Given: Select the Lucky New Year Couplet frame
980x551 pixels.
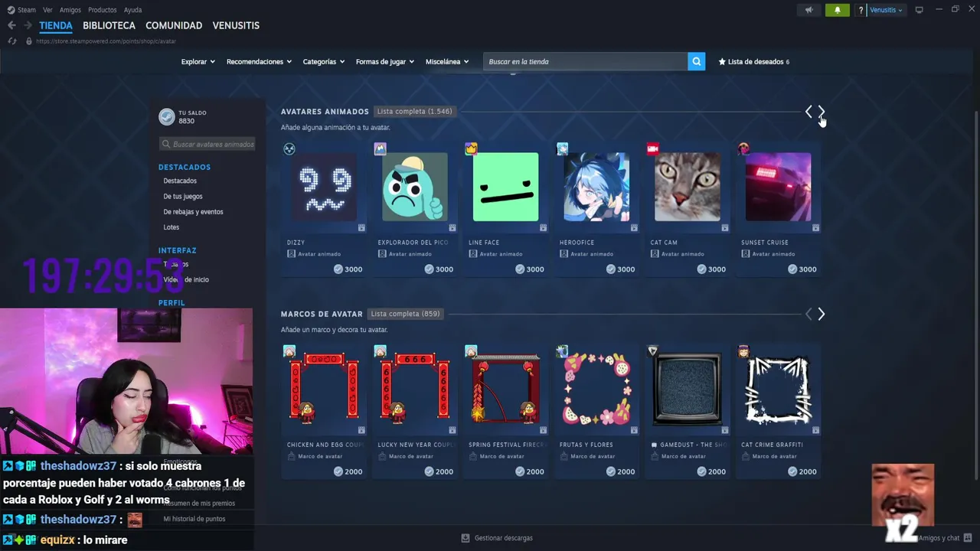Looking at the screenshot, I should click(415, 389).
